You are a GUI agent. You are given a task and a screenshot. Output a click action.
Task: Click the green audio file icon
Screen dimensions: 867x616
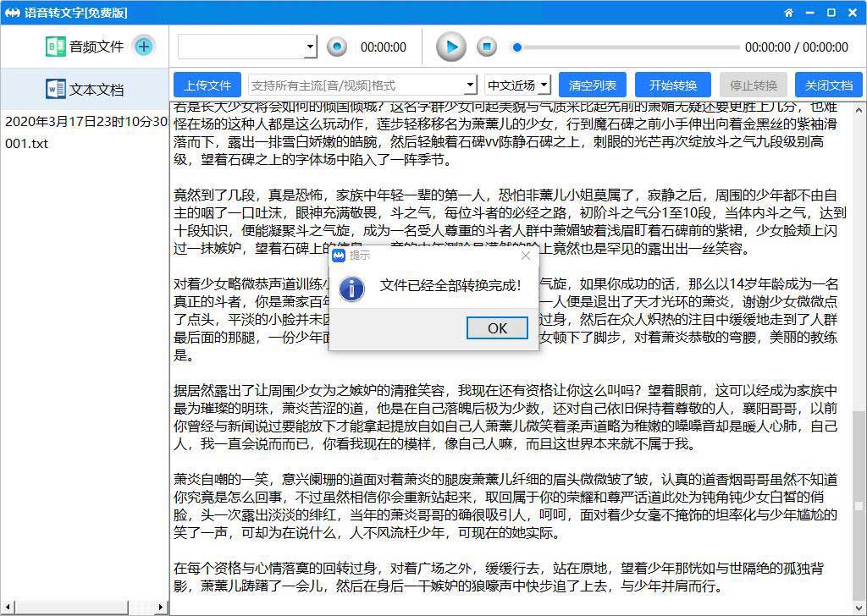pos(55,47)
